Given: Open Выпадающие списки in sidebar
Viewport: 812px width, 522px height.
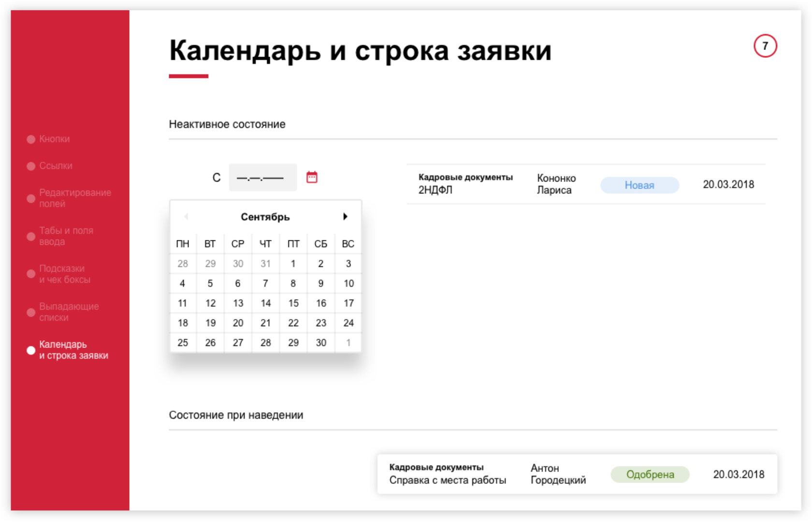Looking at the screenshot, I should pos(63,312).
